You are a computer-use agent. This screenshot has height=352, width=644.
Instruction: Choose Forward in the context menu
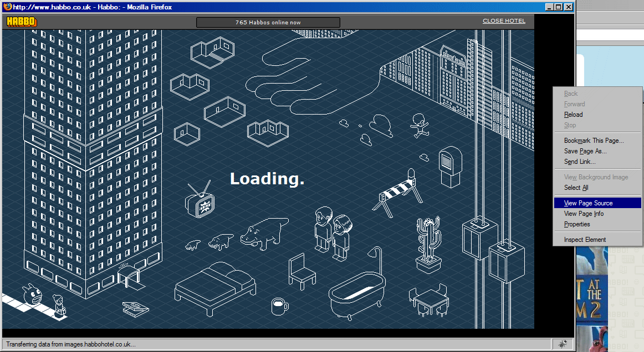click(597, 104)
